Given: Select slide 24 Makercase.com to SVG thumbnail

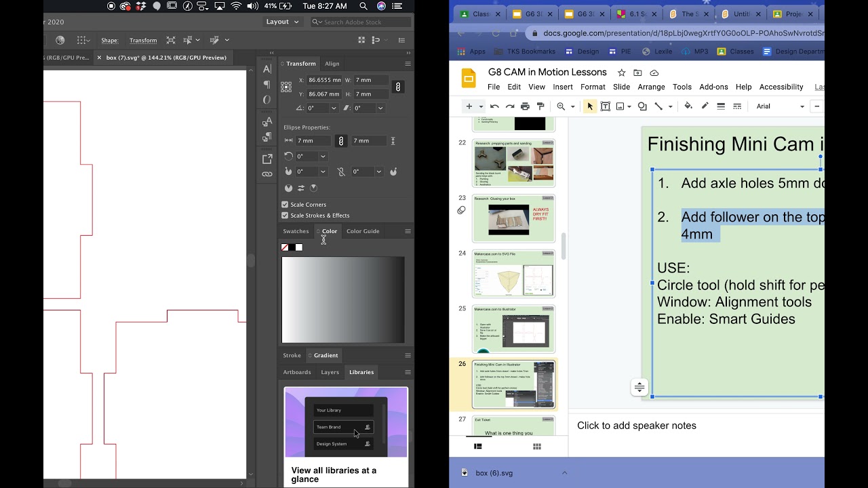Looking at the screenshot, I should pos(514,274).
